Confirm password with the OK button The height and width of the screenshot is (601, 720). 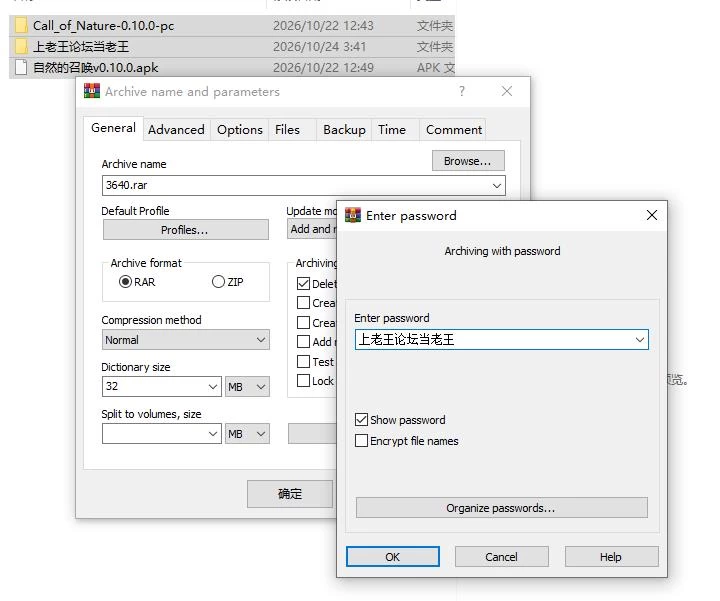click(x=393, y=557)
